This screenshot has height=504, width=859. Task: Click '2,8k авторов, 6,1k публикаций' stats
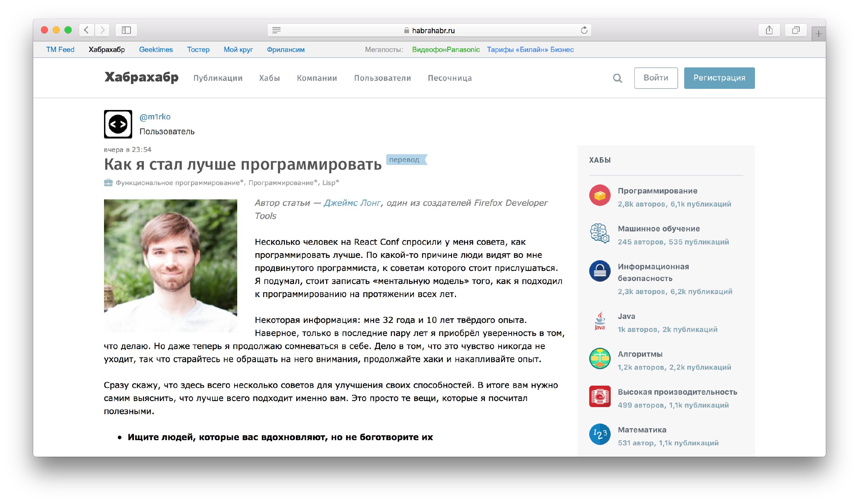point(674,204)
